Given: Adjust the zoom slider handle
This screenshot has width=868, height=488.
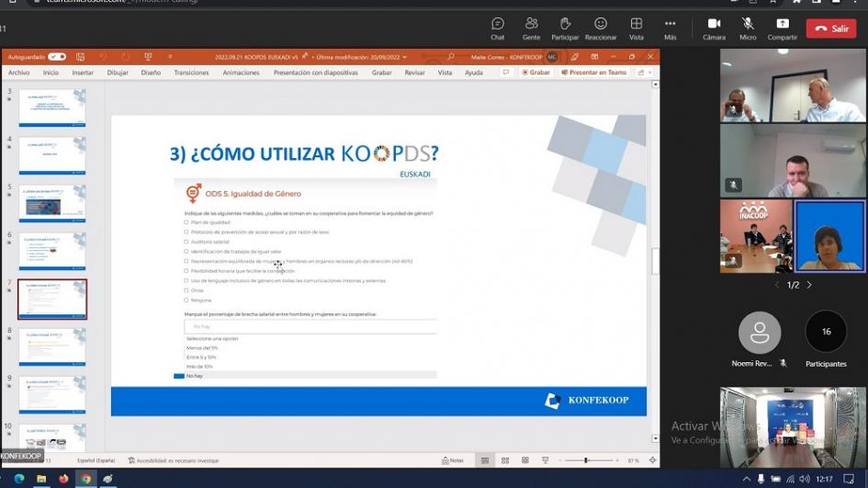Looking at the screenshot, I should (586, 460).
